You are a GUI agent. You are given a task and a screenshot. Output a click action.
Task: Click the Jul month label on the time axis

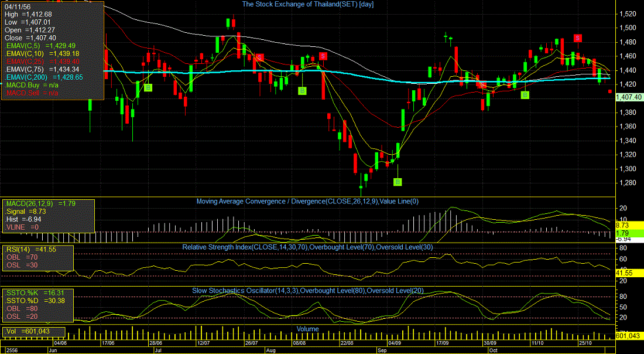pos(159,350)
